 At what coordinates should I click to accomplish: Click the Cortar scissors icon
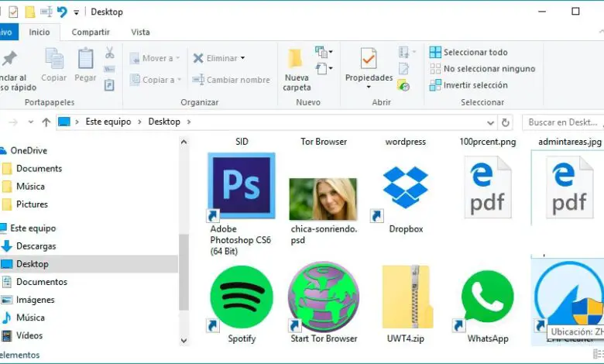pos(110,53)
